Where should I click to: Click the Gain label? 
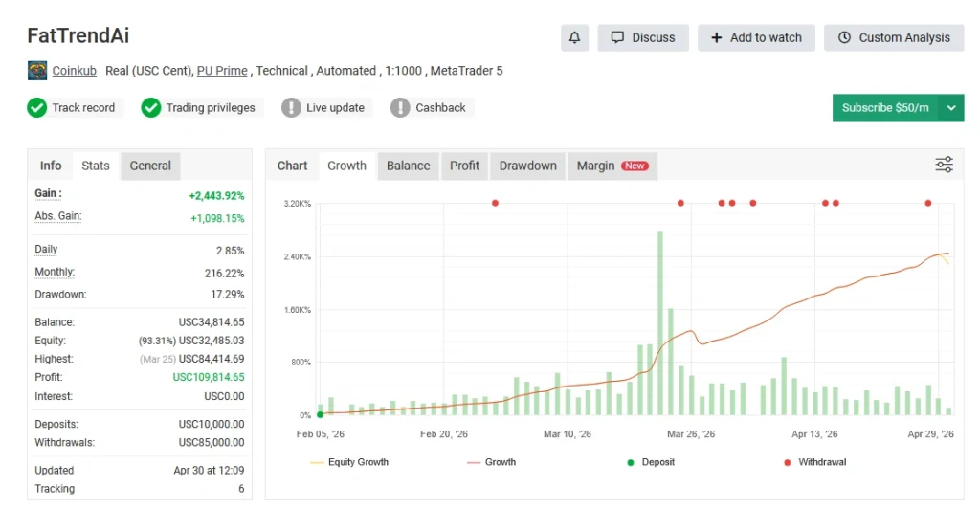(x=48, y=193)
